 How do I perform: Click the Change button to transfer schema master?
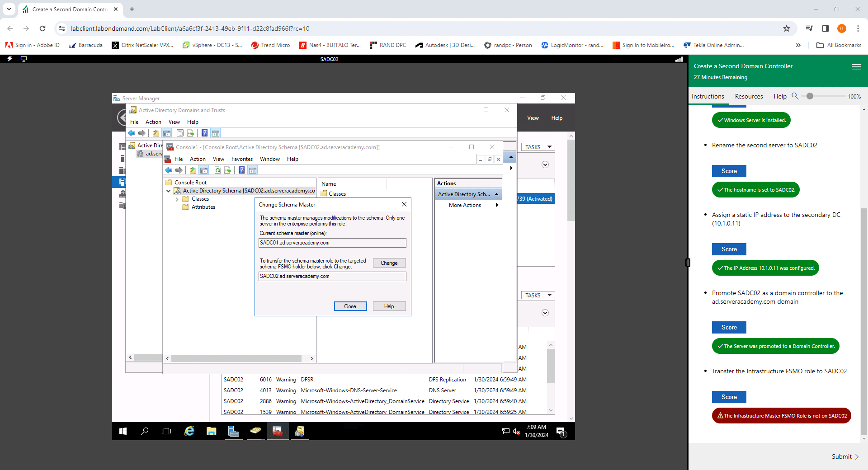[389, 263]
